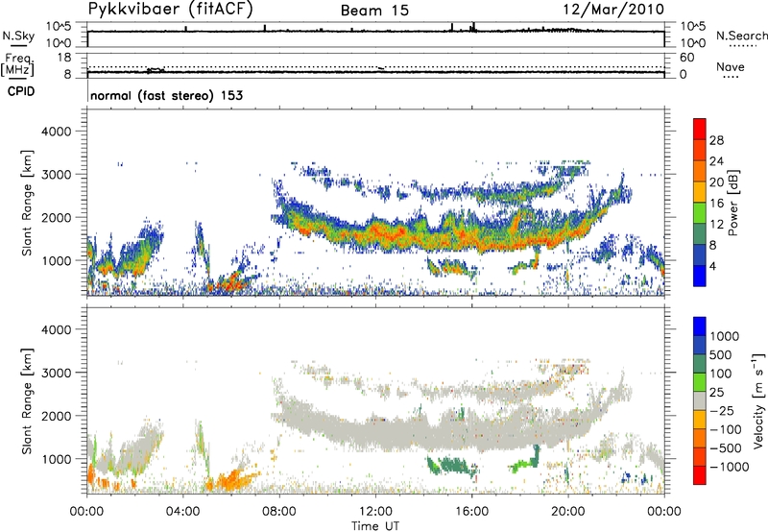768x532 pixels.
Task: Select the 100 label on velocity colorbar
Action: (723, 374)
